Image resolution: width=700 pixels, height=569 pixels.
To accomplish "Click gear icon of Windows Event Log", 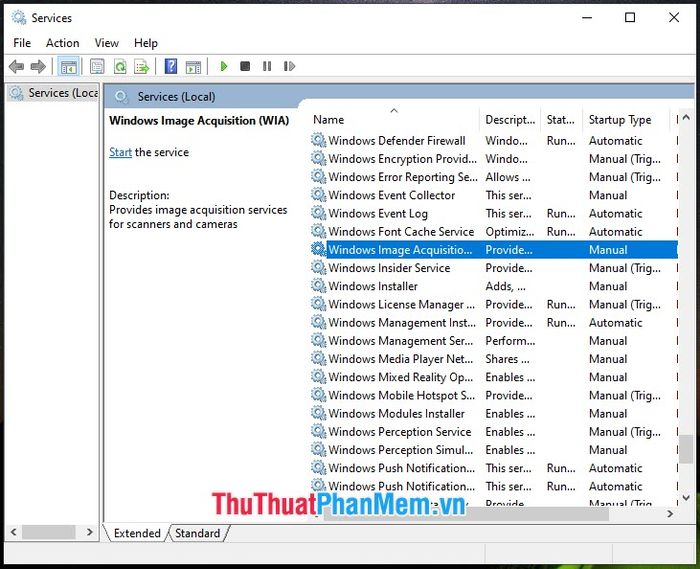I will [x=318, y=213].
